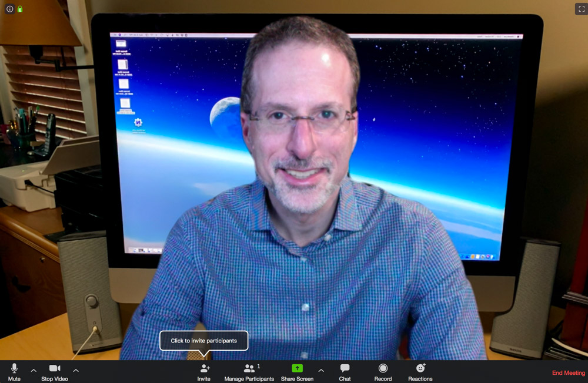Mute your microphone

13,370
